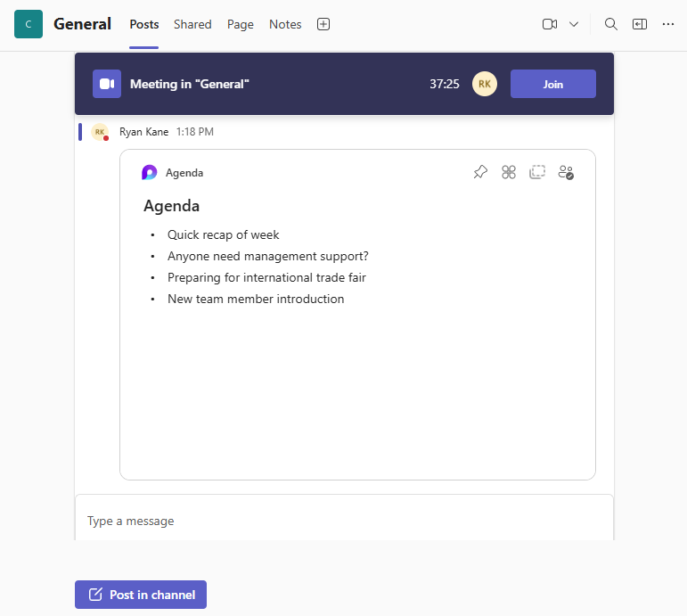Click 'Quick recap of week' bullet
Screen dimensions: 687x616
223,235
